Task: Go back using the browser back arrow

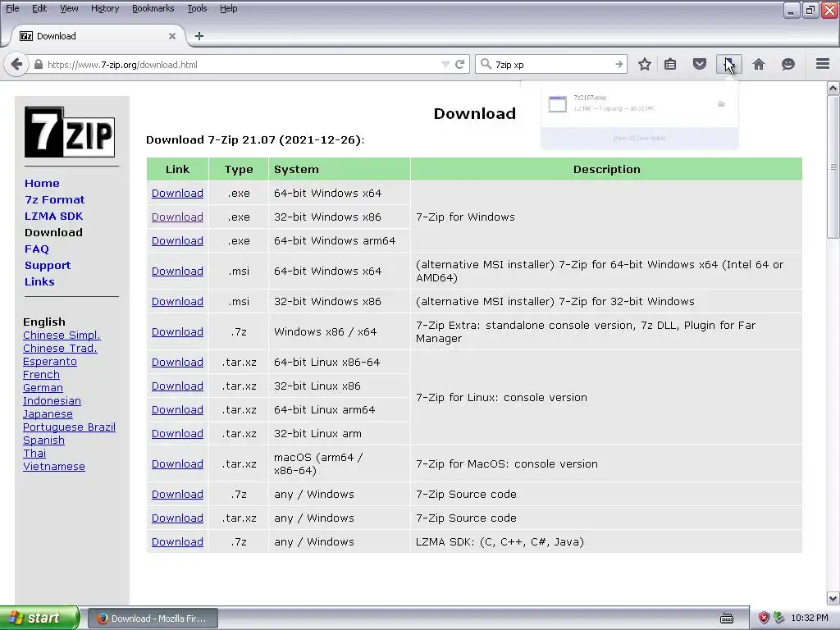Action: 16,64
